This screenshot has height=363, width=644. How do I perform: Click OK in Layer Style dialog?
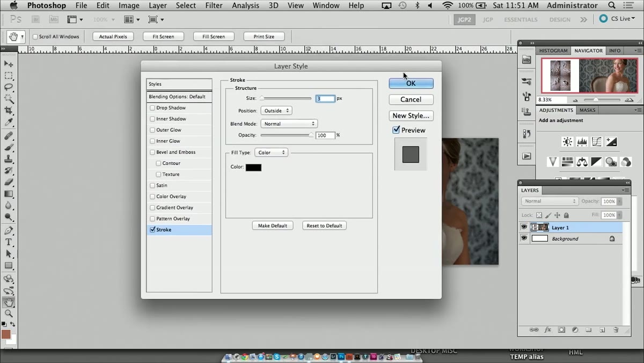click(x=411, y=83)
